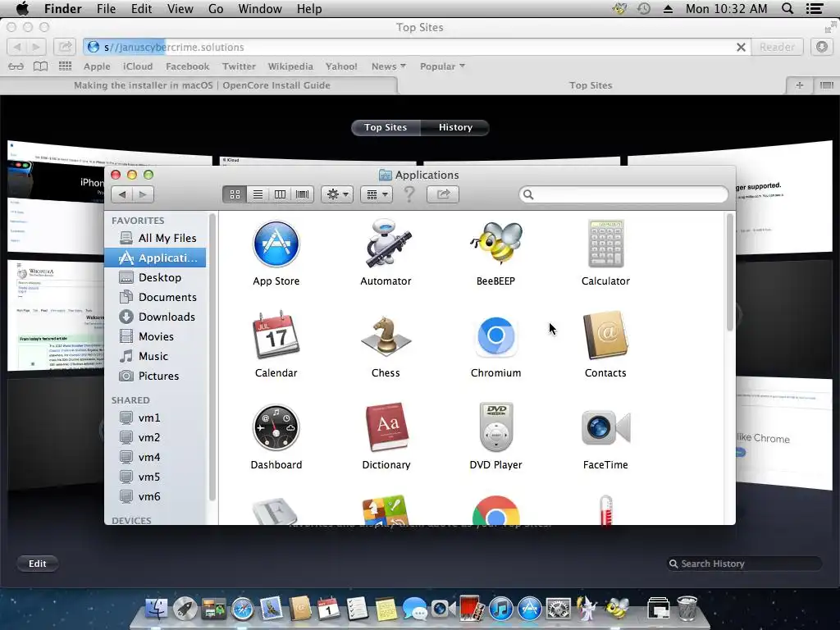Screen dimensions: 840x630
Task: Select the FaceTime application icon
Action: pyautogui.click(x=606, y=427)
